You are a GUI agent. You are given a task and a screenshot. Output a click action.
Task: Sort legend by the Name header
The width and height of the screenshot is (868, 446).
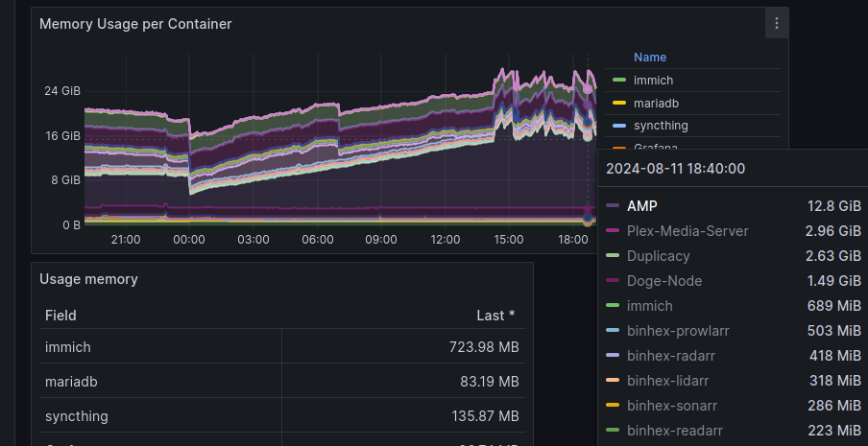tap(650, 57)
